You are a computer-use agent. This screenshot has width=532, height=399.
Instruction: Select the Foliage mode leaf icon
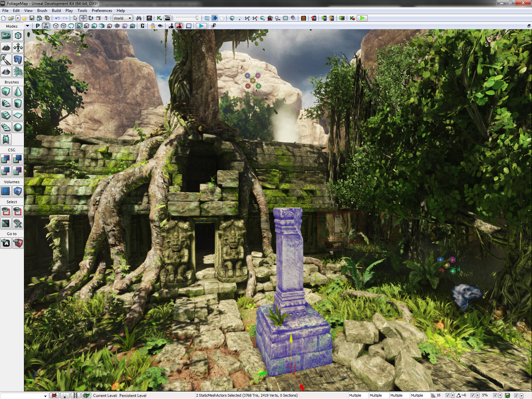tap(18, 71)
